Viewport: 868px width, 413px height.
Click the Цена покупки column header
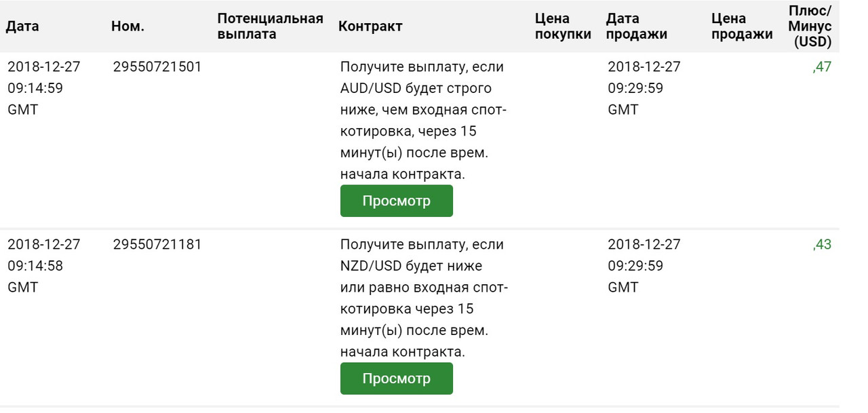[563, 26]
